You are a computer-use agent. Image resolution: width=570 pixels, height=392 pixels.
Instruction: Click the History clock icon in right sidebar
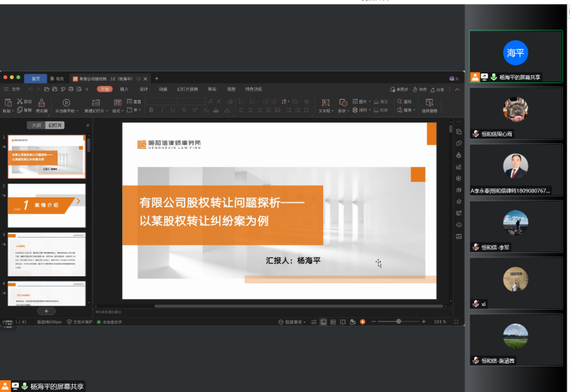click(x=459, y=224)
